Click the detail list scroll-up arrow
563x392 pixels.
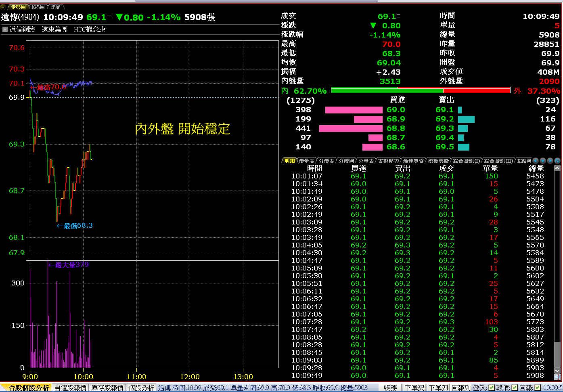point(557,168)
